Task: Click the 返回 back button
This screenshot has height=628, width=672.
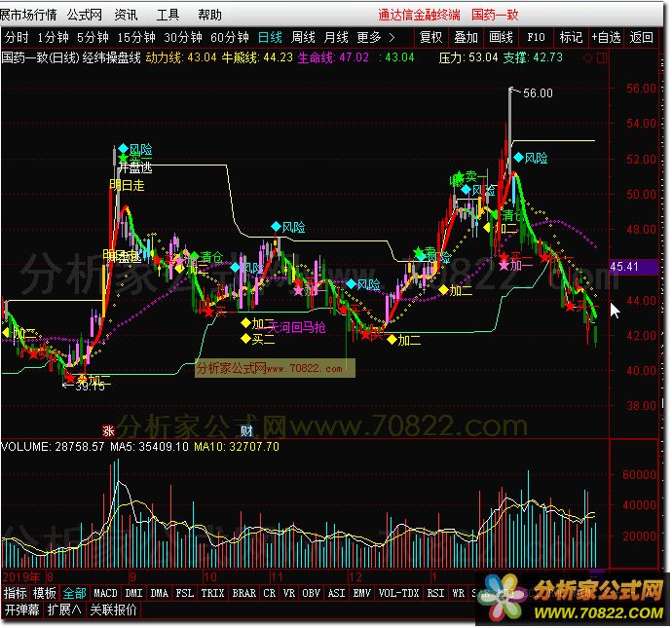Action: (642, 38)
